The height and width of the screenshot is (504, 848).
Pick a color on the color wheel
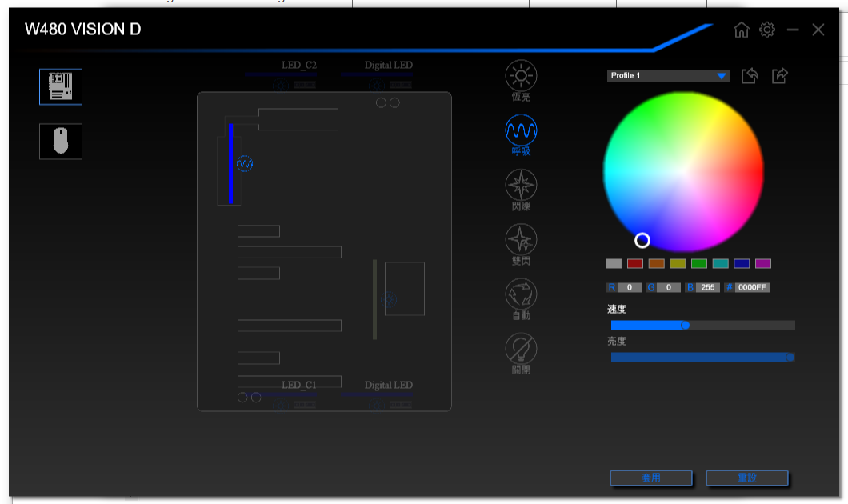tap(683, 171)
